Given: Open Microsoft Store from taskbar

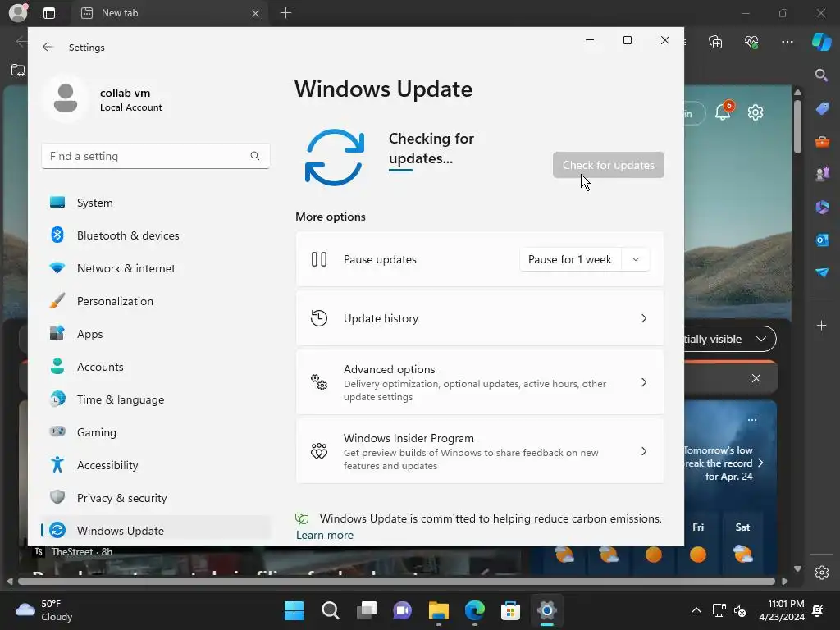Looking at the screenshot, I should (x=510, y=610).
